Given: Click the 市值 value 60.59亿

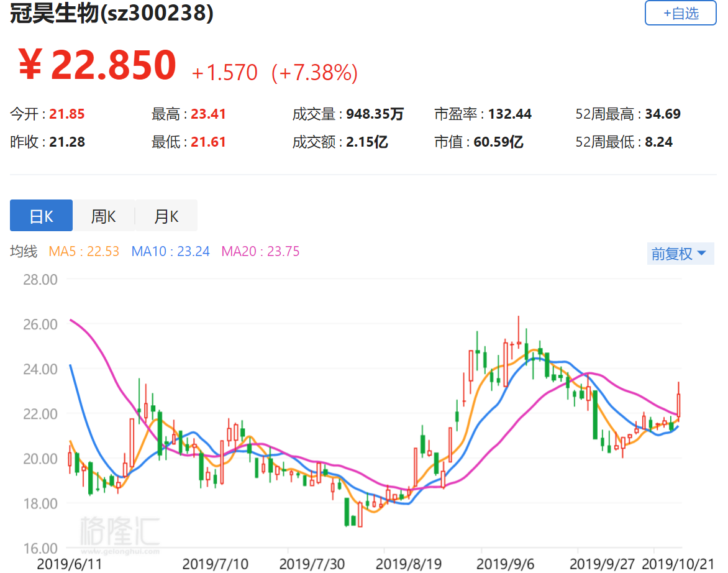Looking at the screenshot, I should click(498, 142).
